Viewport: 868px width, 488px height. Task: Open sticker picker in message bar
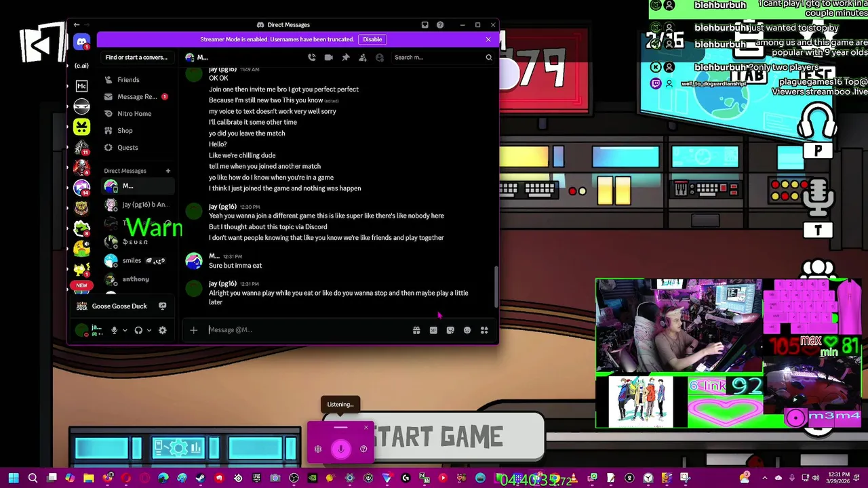coord(450,330)
